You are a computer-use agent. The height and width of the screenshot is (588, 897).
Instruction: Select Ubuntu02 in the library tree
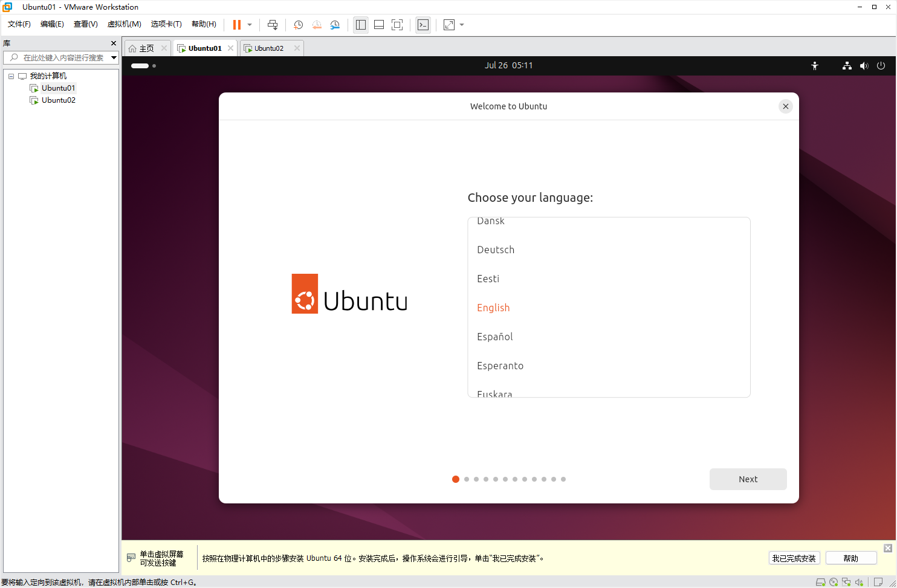click(x=58, y=100)
